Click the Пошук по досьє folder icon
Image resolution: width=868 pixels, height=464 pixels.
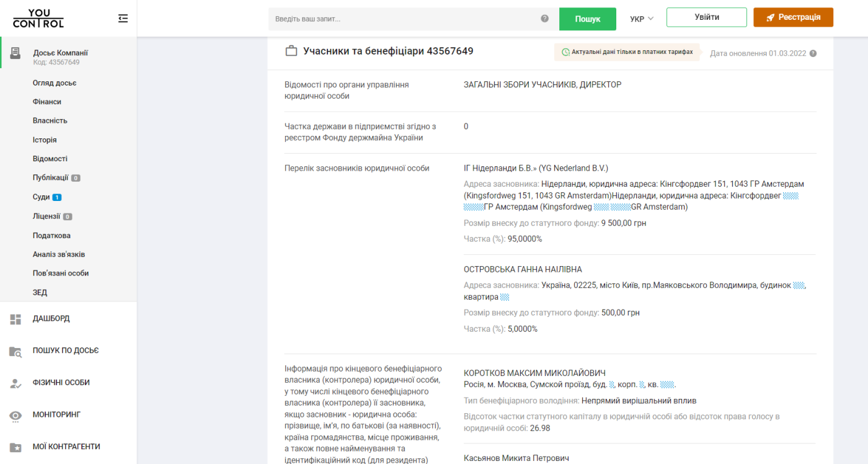[15, 351]
